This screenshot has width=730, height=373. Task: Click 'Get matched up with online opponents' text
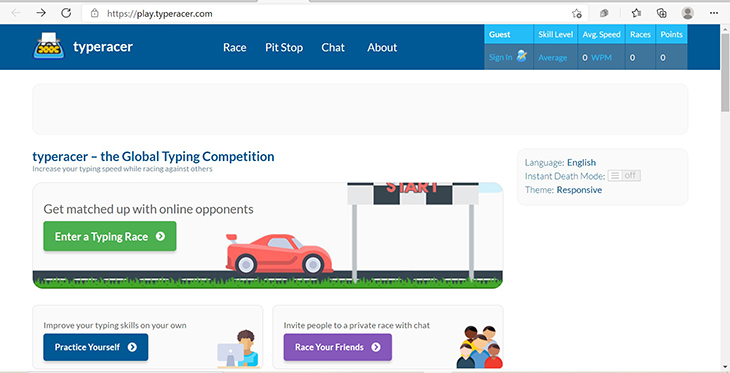tap(149, 209)
